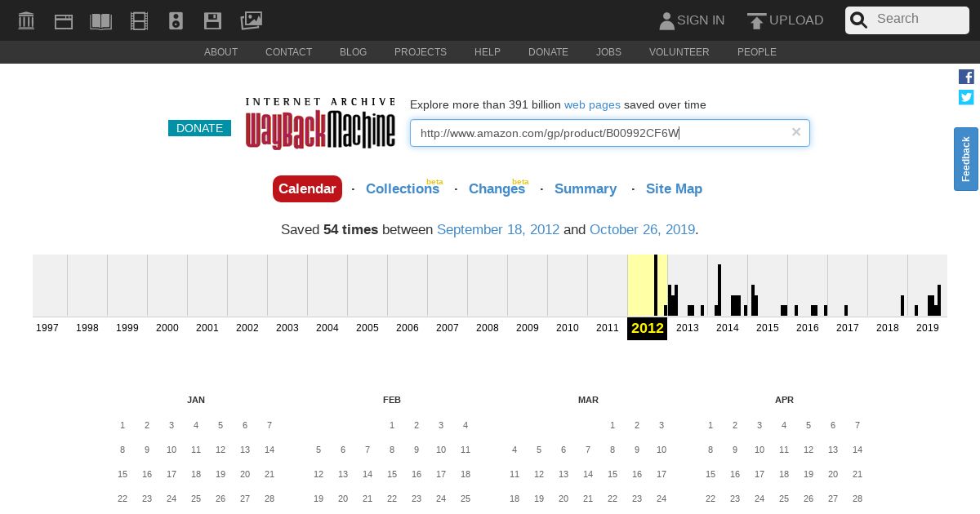
Task: Click the SIGN IN user link
Action: point(692,20)
